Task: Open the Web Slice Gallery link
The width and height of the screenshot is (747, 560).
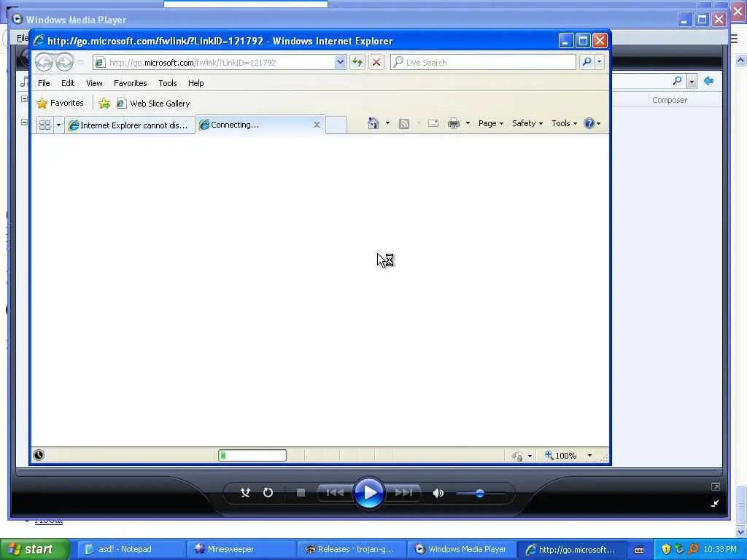Action: point(153,104)
